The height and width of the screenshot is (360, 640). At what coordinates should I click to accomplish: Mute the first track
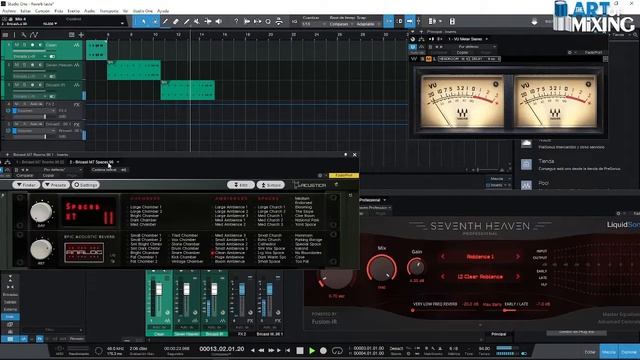(17, 45)
